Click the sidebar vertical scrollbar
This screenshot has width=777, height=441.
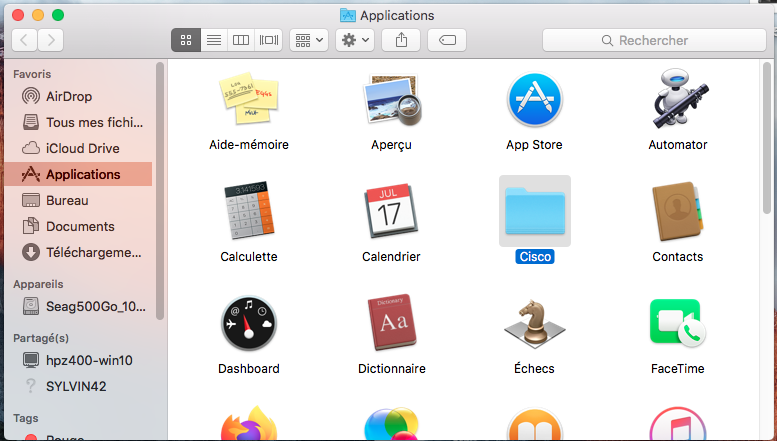pyautogui.click(x=160, y=190)
